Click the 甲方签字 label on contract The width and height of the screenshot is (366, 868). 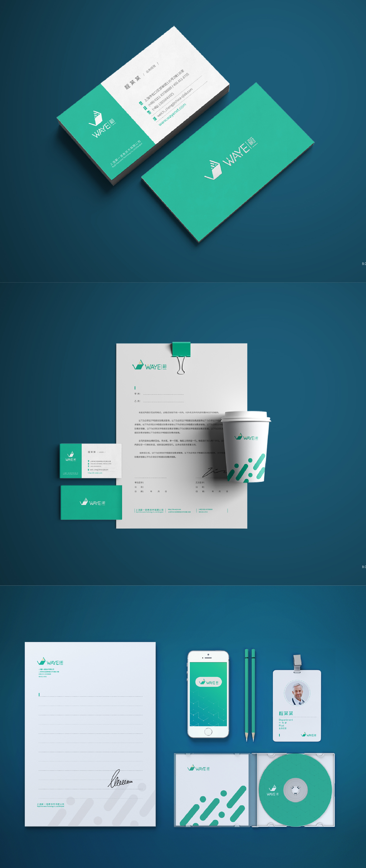pyautogui.click(x=139, y=482)
